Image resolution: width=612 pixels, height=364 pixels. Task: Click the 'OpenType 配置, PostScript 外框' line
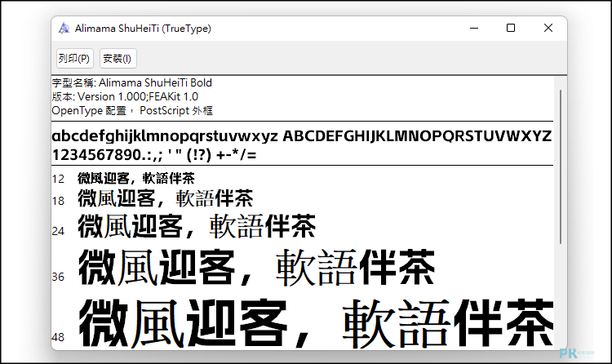click(x=132, y=110)
